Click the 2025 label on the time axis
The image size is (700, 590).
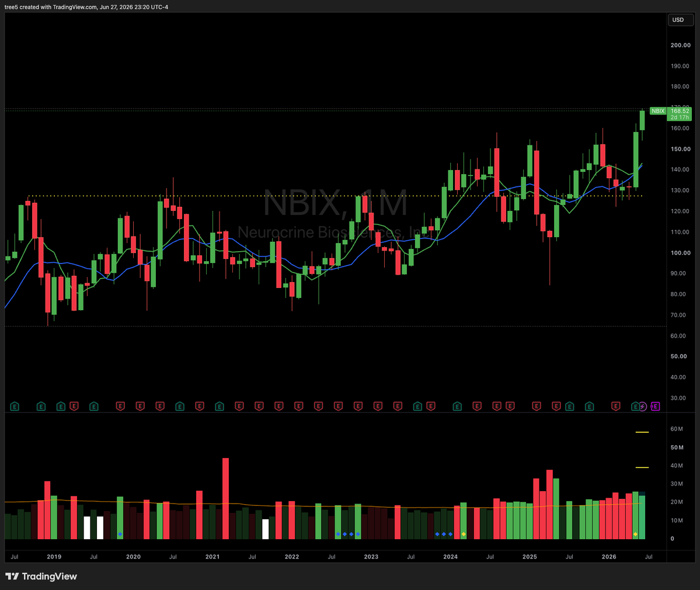tap(530, 557)
